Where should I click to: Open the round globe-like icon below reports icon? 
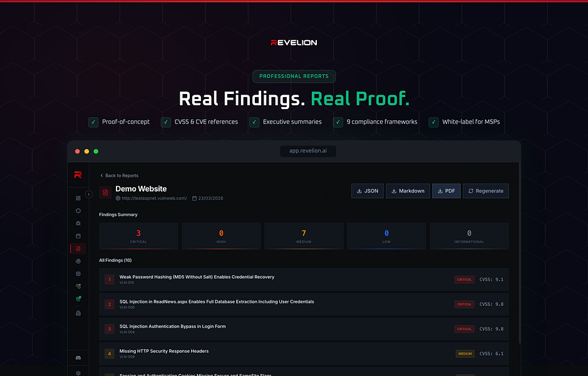(x=78, y=261)
